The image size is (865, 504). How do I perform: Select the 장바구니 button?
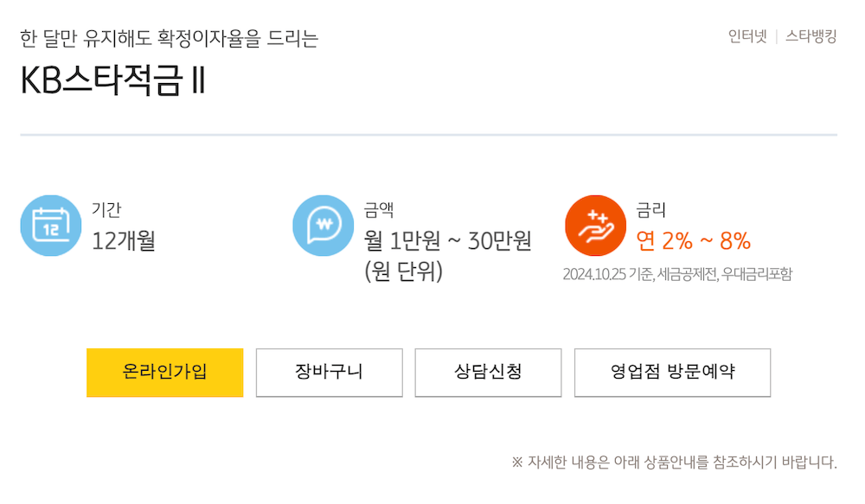tap(329, 373)
